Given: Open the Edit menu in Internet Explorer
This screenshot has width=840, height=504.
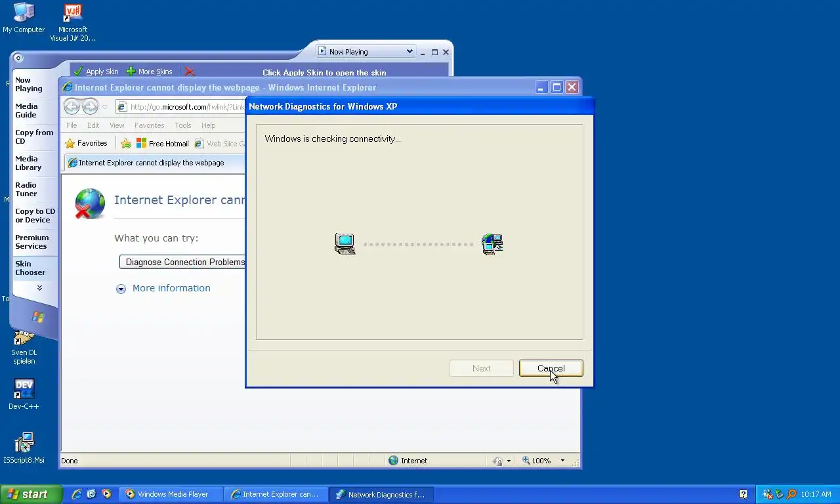Looking at the screenshot, I should (x=93, y=125).
